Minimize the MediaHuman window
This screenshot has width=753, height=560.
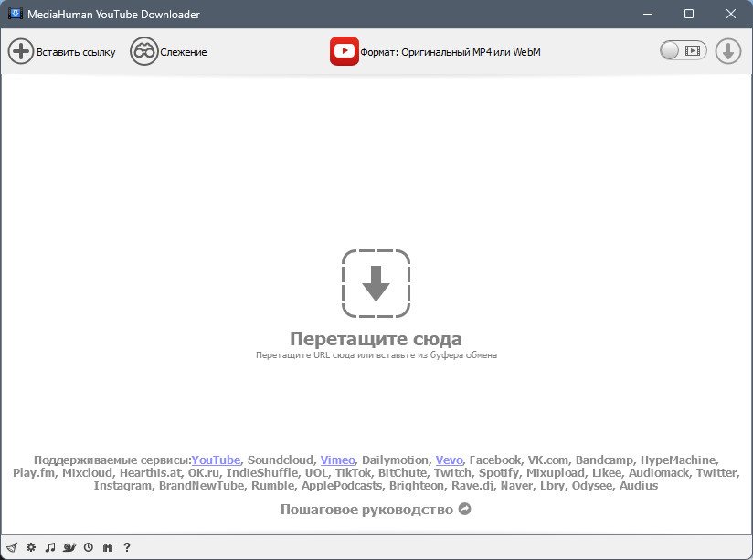(647, 14)
